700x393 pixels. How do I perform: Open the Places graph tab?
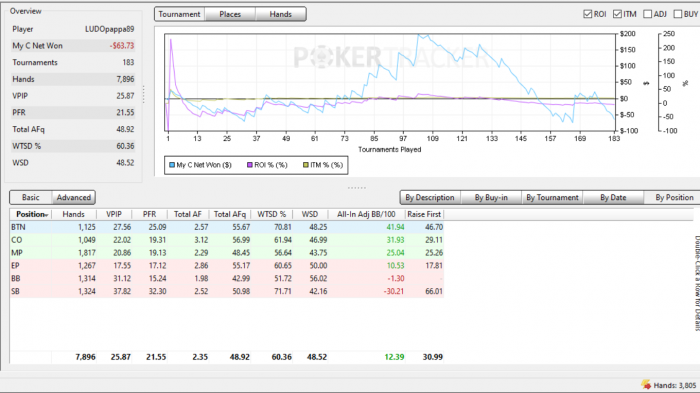point(230,14)
